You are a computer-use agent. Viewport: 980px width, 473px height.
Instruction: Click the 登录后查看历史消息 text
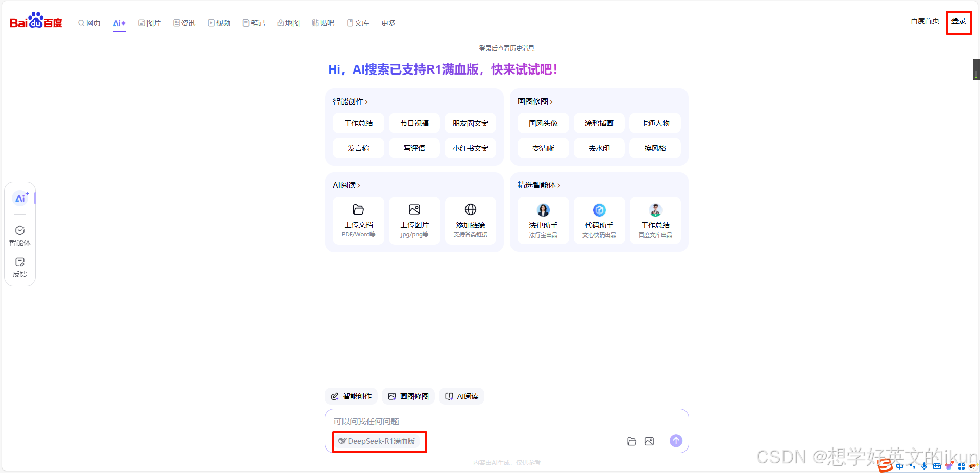(506, 49)
